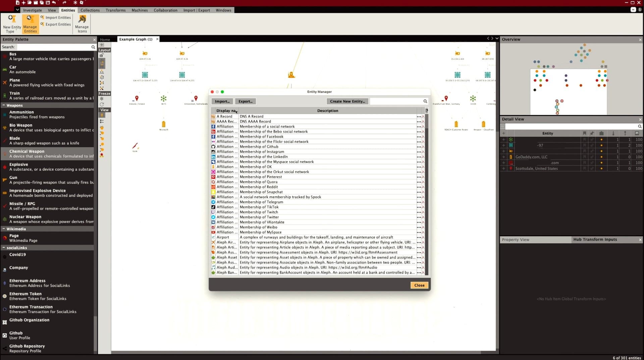Image resolution: width=644 pixels, height=360 pixels.
Task: Open options for the Airport entity row
Action: click(x=419, y=237)
